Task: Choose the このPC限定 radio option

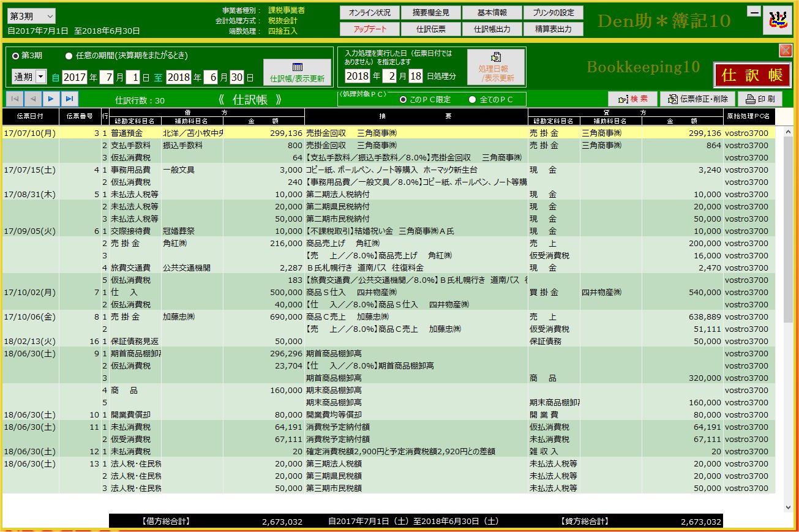Action: (403, 100)
